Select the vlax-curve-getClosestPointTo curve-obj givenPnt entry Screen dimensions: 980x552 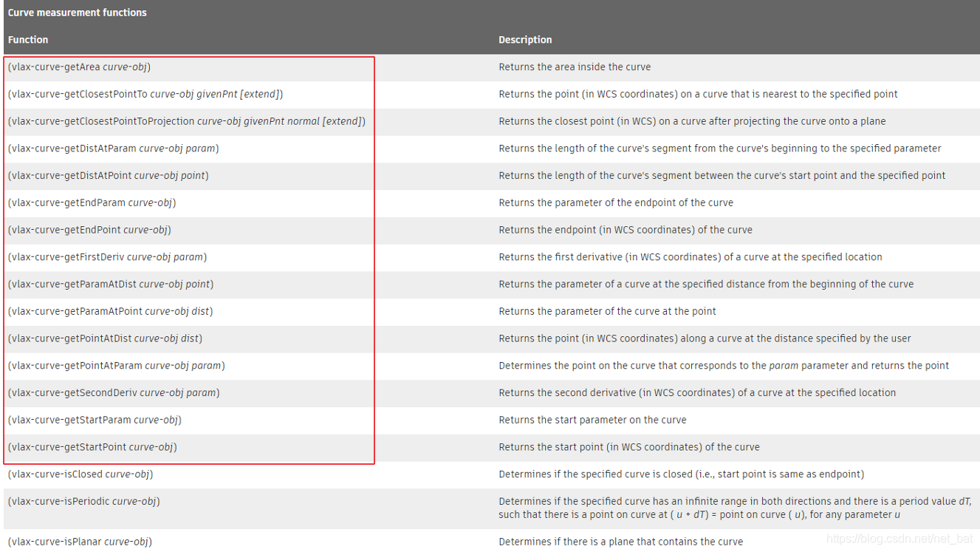tap(145, 95)
